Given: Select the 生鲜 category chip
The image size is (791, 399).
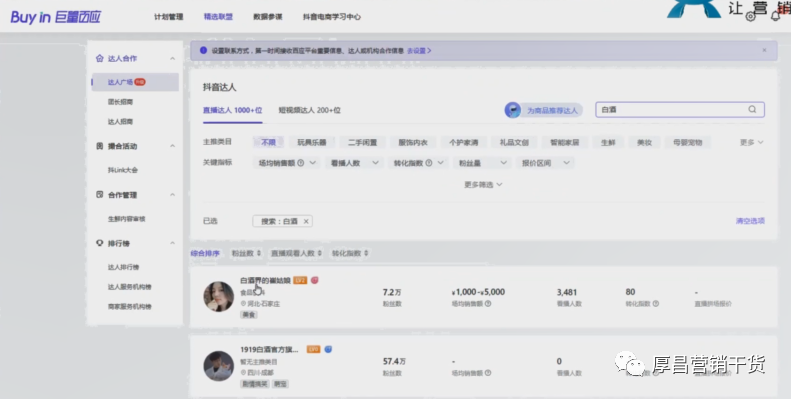Looking at the screenshot, I should point(608,142).
